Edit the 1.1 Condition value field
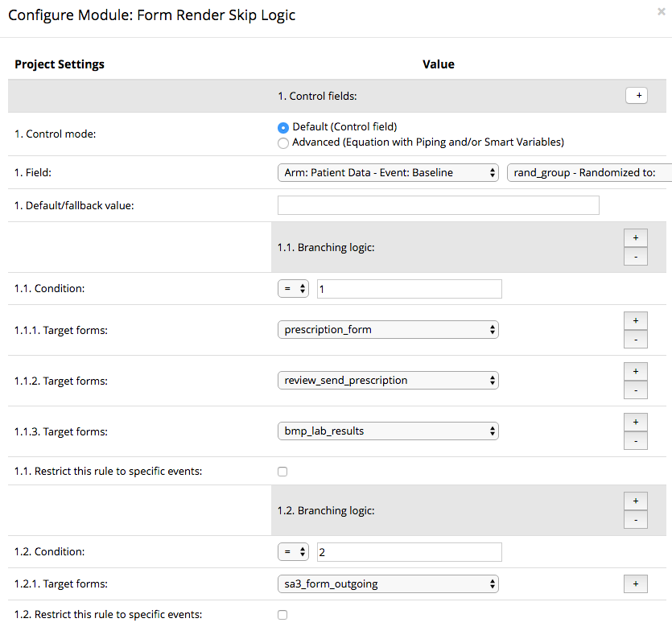The width and height of the screenshot is (672, 635). click(x=410, y=289)
